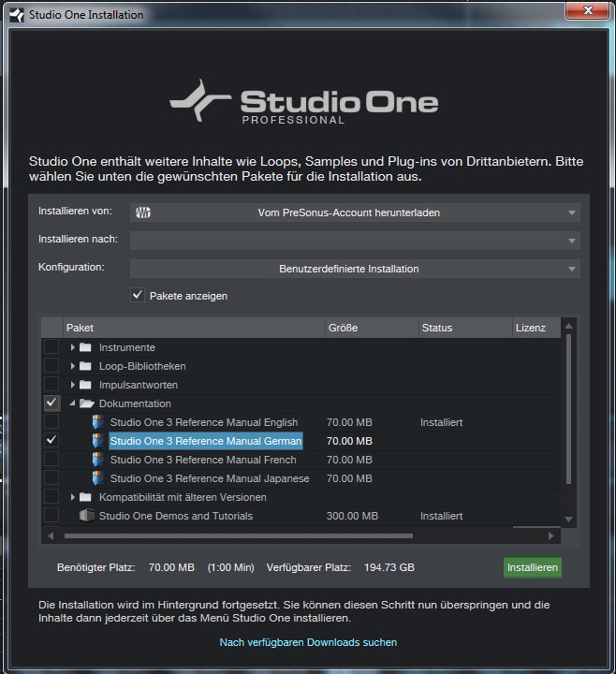616x674 pixels.
Task: Click the Paket column header
Action: pyautogui.click(x=194, y=328)
